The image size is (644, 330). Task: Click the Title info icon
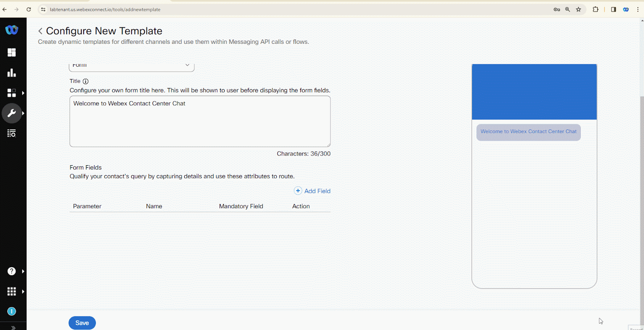[x=85, y=81]
